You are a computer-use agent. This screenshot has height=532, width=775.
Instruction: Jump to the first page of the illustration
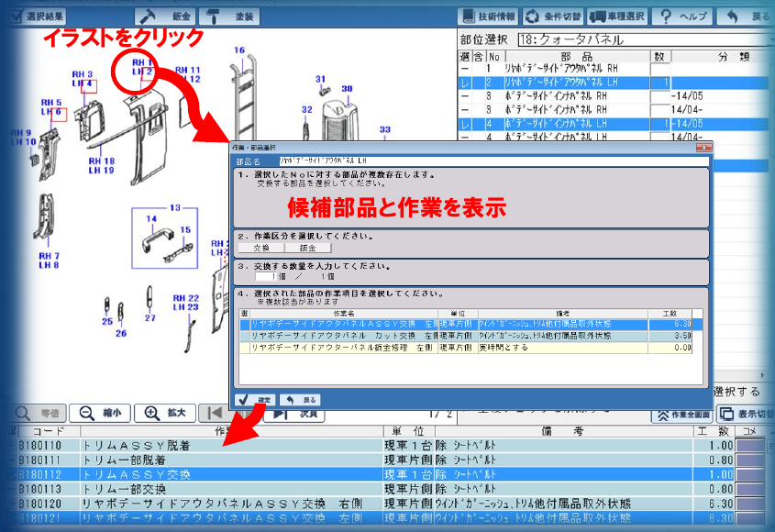tap(215, 413)
